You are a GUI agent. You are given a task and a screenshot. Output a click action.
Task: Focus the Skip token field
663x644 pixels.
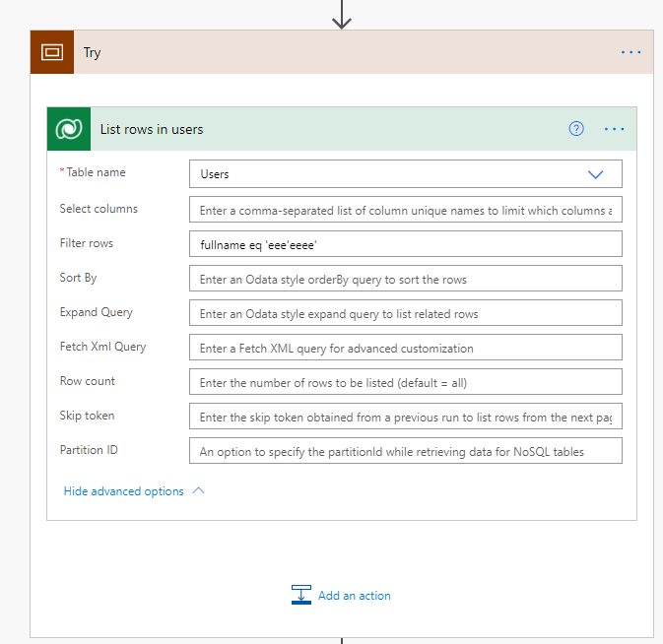(405, 417)
